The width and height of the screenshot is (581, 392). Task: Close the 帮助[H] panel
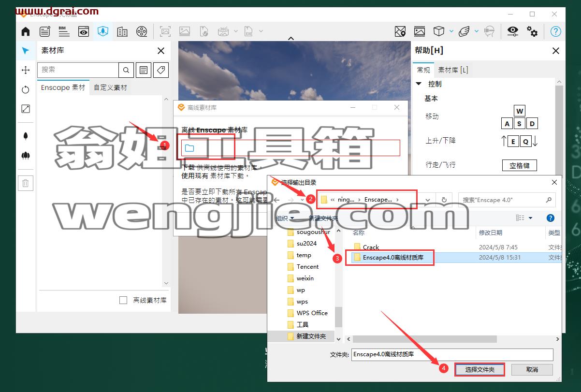pyautogui.click(x=556, y=51)
